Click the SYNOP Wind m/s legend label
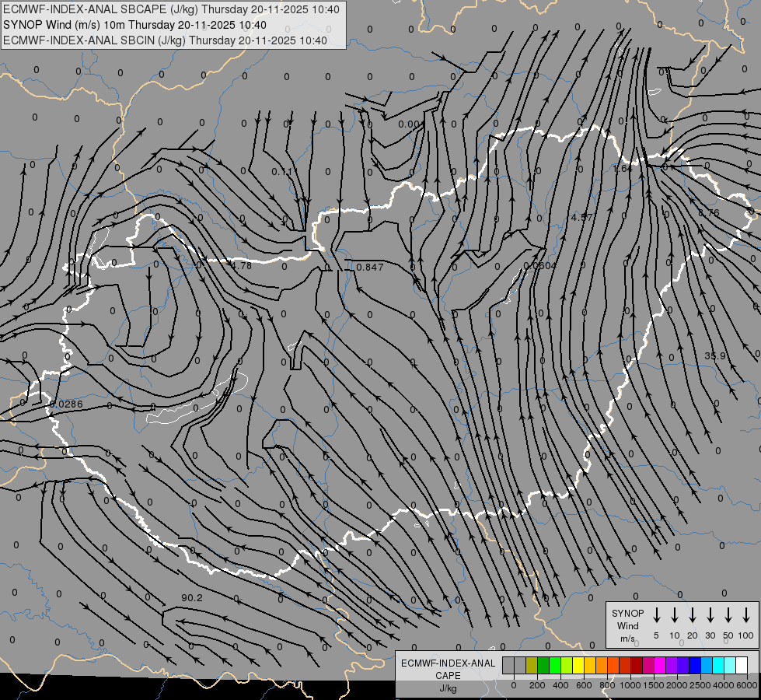 pyautogui.click(x=627, y=625)
